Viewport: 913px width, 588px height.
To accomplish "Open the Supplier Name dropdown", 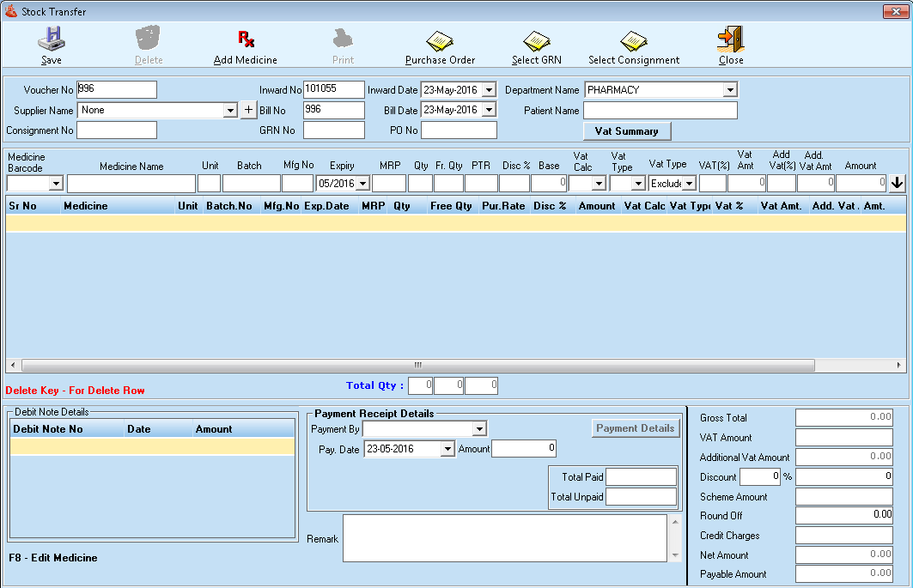I will coord(230,110).
